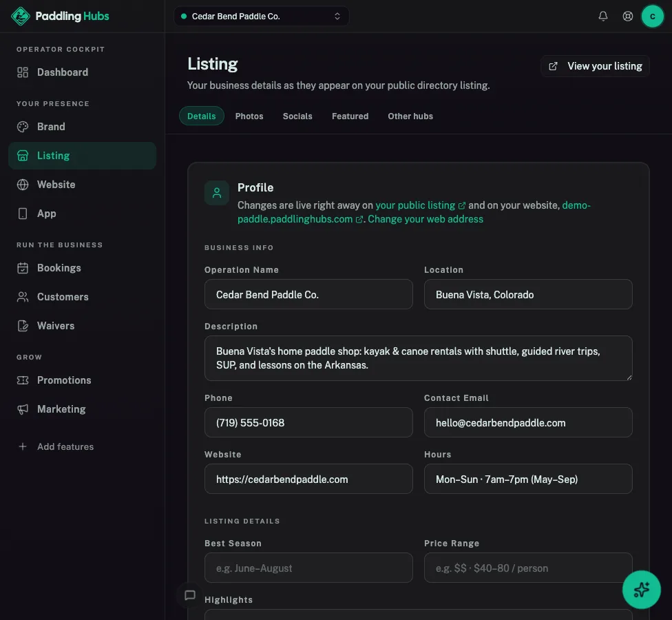Click the Bookings calendar icon
672x620 pixels.
pyautogui.click(x=23, y=268)
